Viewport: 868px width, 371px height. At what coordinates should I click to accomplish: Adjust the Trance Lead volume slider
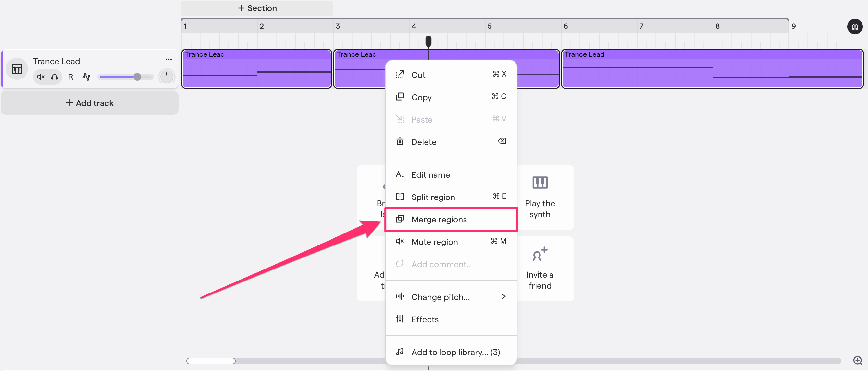137,77
